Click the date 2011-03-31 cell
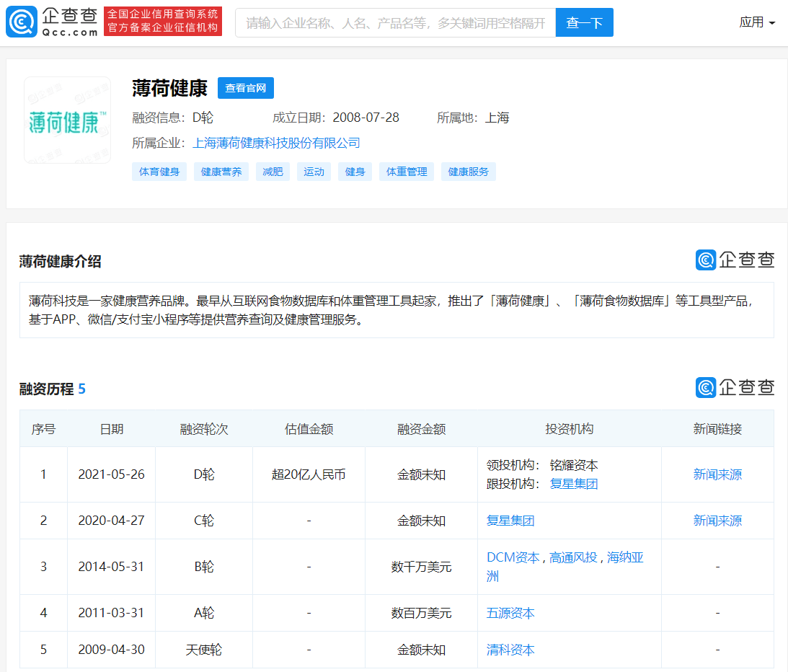The height and width of the screenshot is (672, 788). (x=112, y=613)
